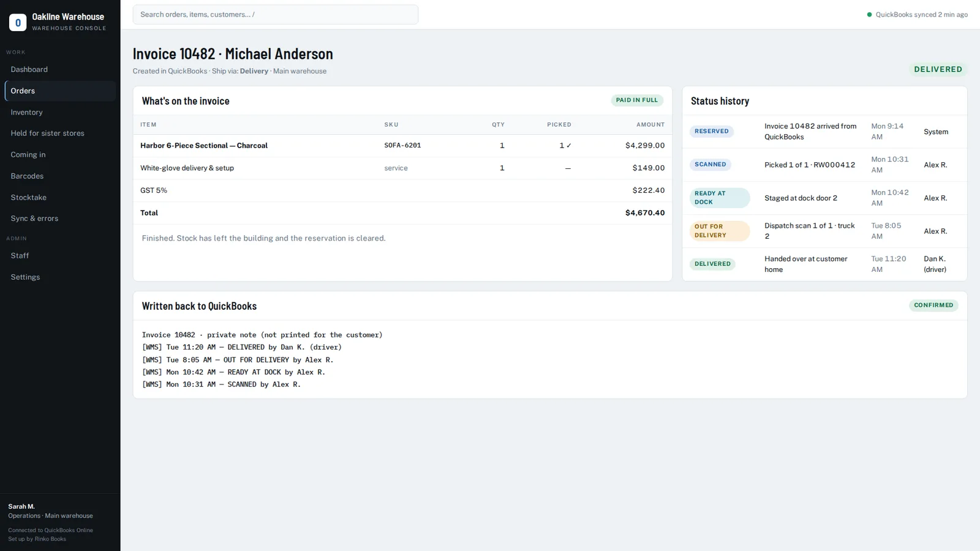This screenshot has width=980, height=551.
Task: Click DELIVERED tag in status history
Action: click(x=712, y=264)
